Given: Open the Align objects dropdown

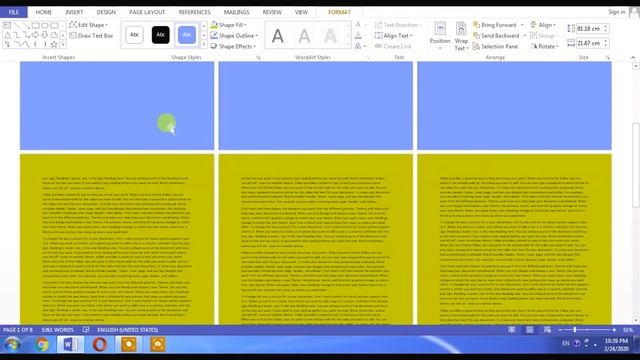Looking at the screenshot, I should coord(543,25).
